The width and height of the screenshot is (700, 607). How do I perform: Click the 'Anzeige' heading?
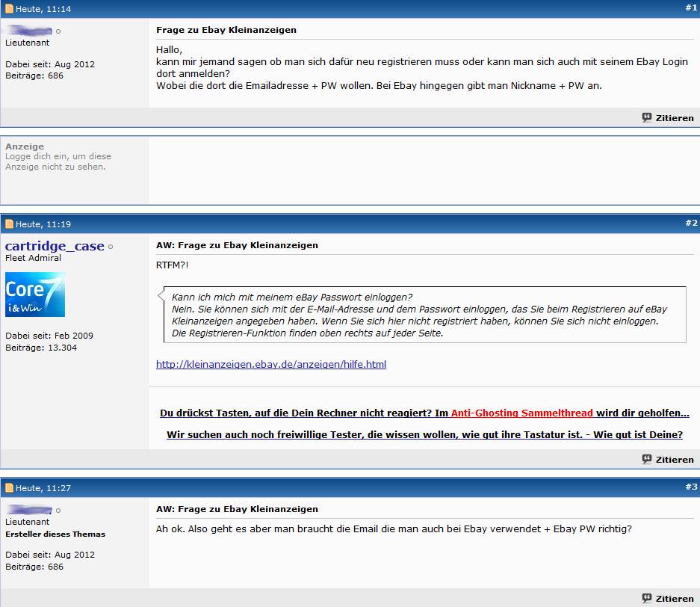click(x=25, y=147)
